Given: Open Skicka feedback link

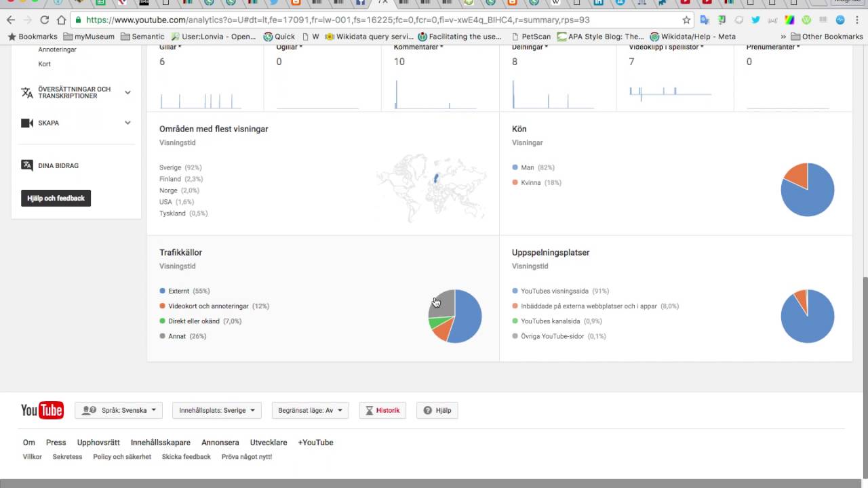Looking at the screenshot, I should pos(186,457).
